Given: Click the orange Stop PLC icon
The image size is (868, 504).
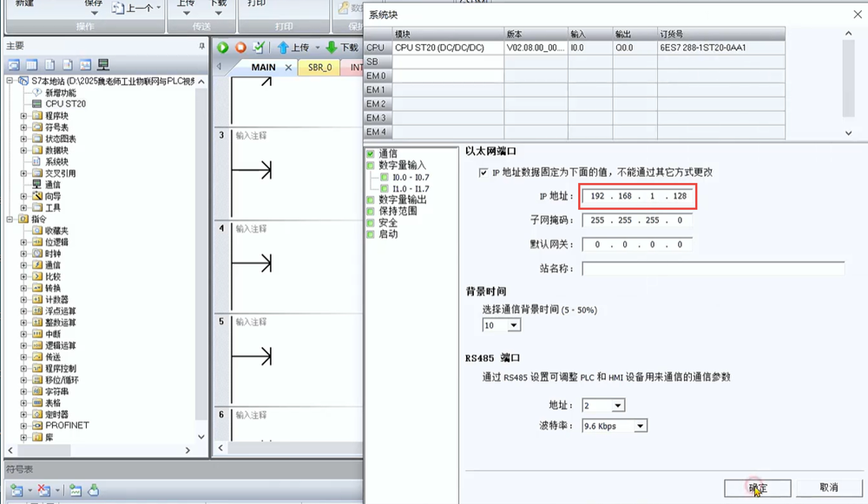Looking at the screenshot, I should [240, 48].
